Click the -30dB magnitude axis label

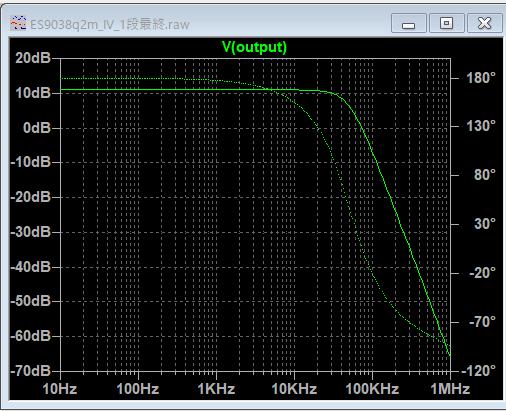(31, 232)
